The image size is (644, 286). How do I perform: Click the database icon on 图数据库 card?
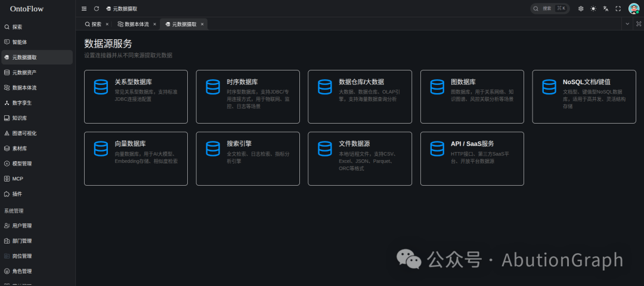click(437, 87)
